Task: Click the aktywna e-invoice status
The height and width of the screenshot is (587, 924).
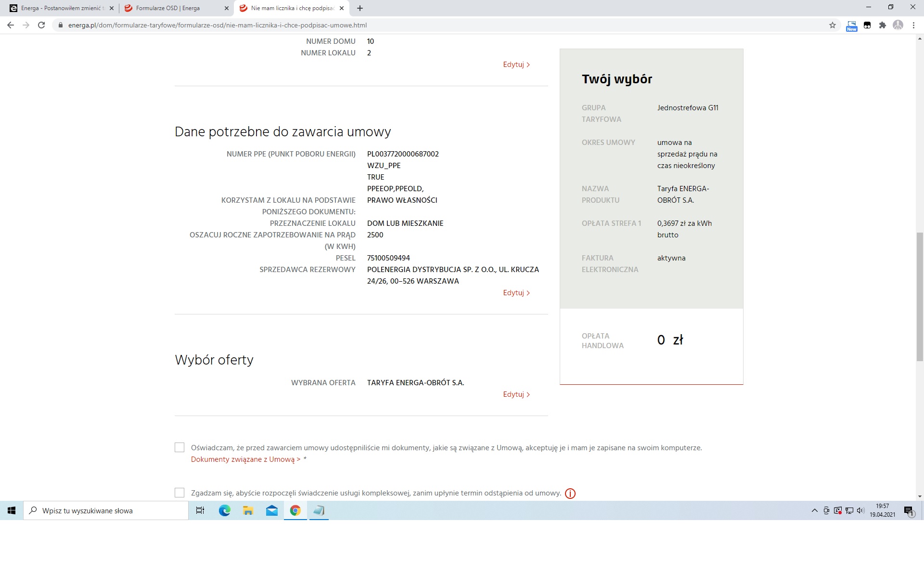Action: (x=671, y=258)
